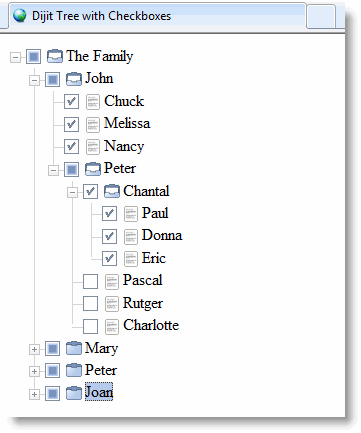Expand the Joan node
Image resolution: width=361 pixels, height=433 pixels.
coord(34,394)
